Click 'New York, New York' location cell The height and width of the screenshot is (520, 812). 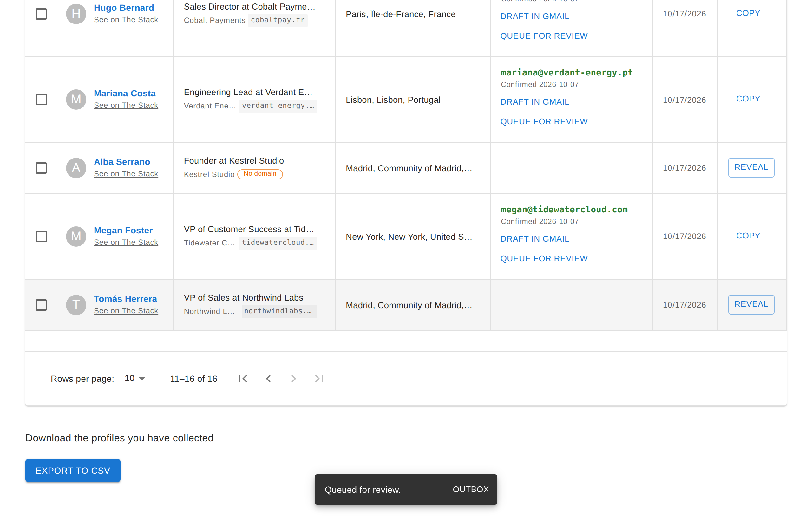(x=409, y=237)
